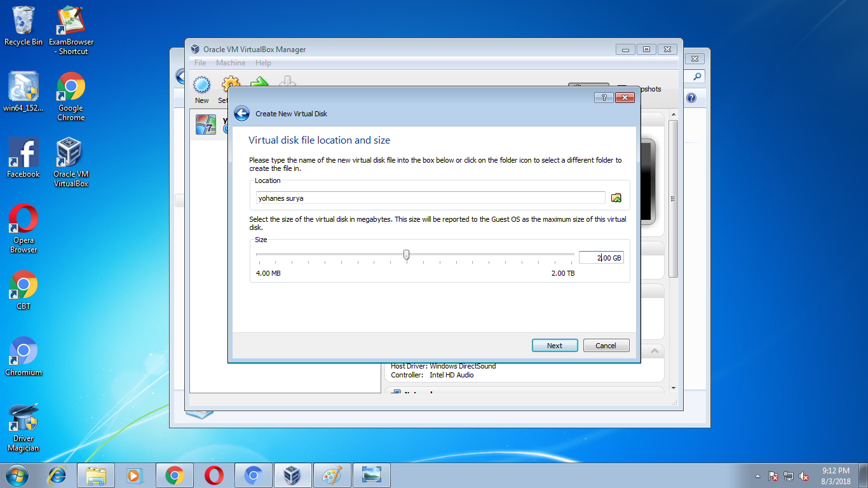Click the New machine icon in VirtualBox toolbar

pyautogui.click(x=201, y=85)
